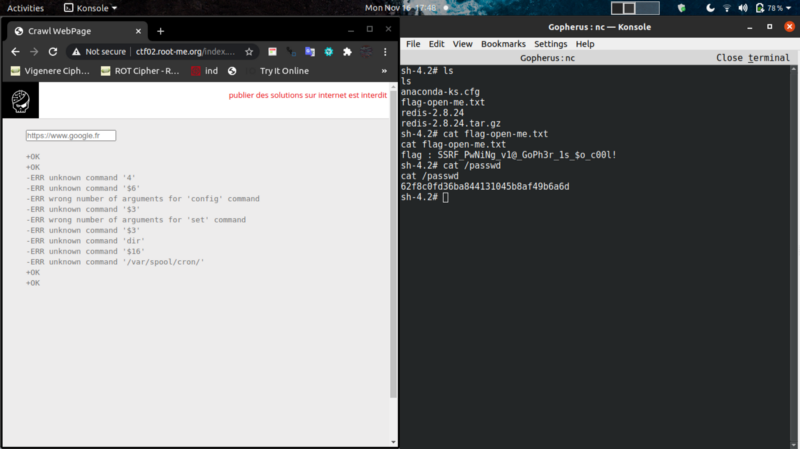
Task: Close the Crawl WebPage tab
Action: coord(138,31)
